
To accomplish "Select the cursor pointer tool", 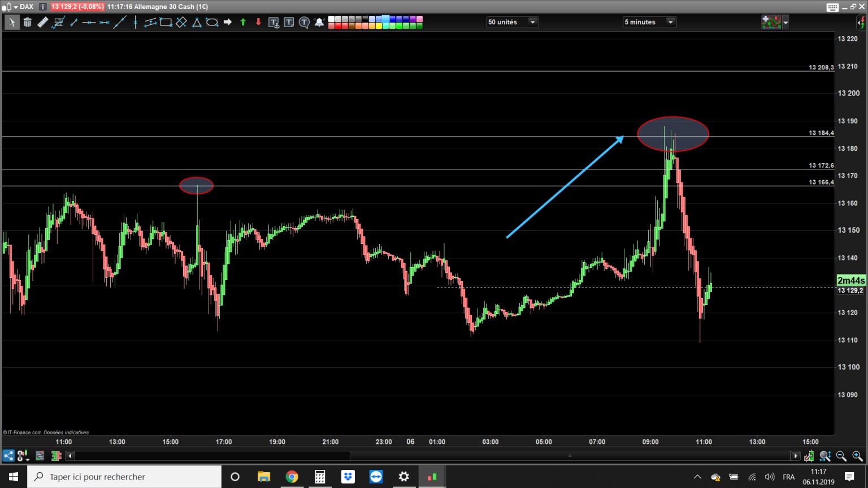I will 11,22.
